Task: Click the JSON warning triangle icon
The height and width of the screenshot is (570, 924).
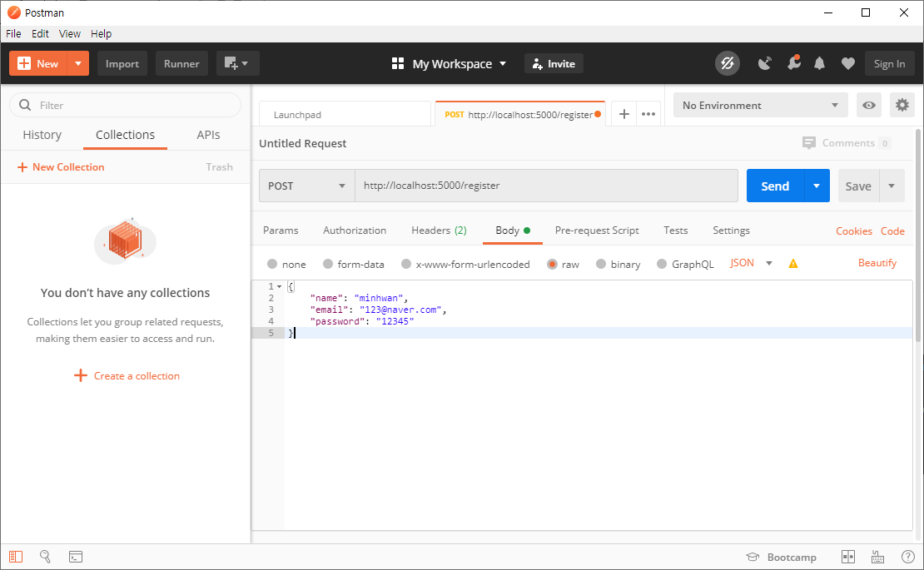Action: point(793,264)
